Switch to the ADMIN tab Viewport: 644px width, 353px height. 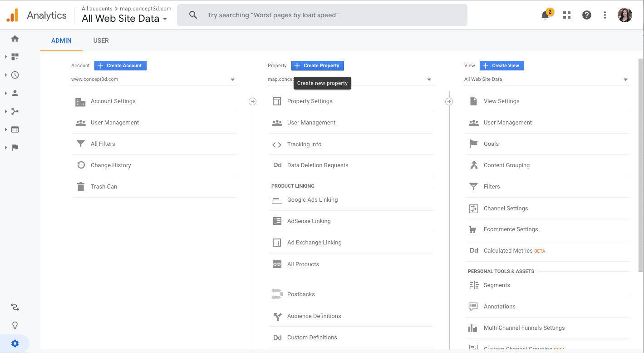(61, 40)
